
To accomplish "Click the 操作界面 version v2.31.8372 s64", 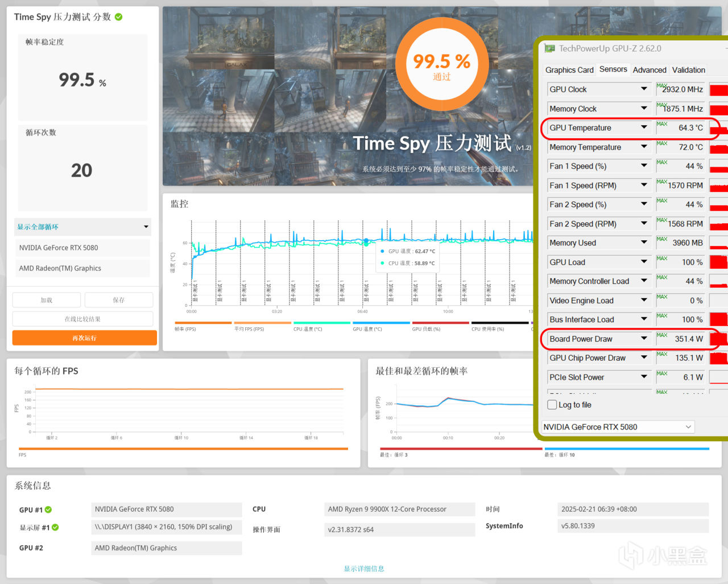I will pyautogui.click(x=400, y=529).
